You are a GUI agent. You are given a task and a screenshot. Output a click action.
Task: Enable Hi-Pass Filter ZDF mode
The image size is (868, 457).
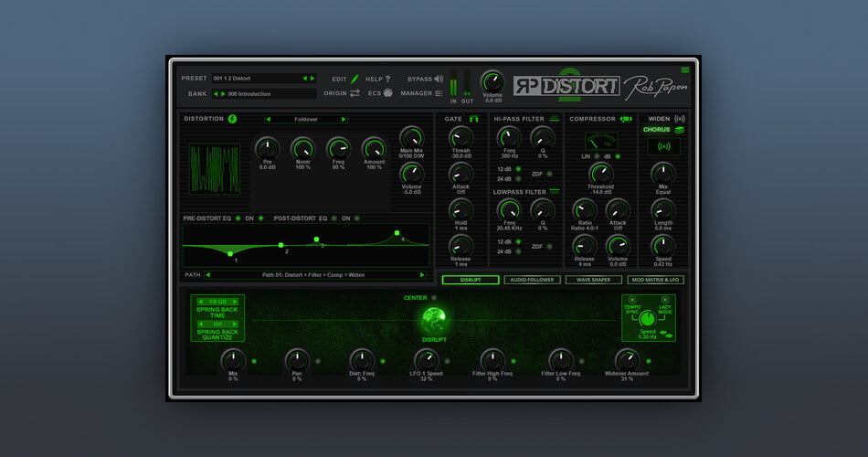549,174
